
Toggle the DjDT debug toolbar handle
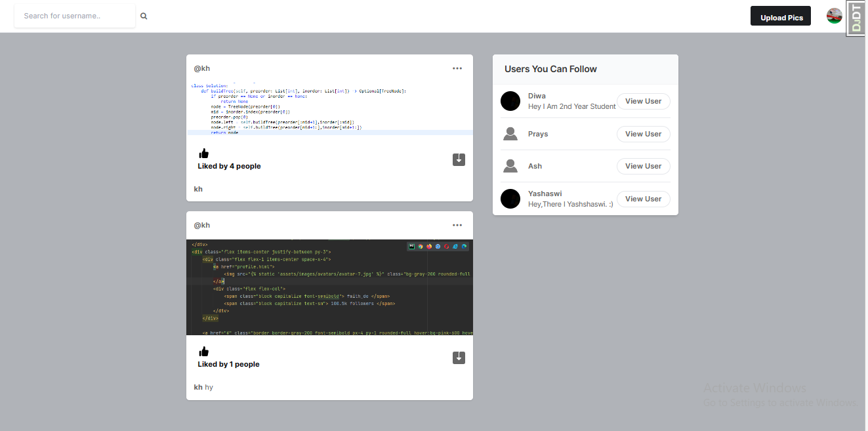856,16
